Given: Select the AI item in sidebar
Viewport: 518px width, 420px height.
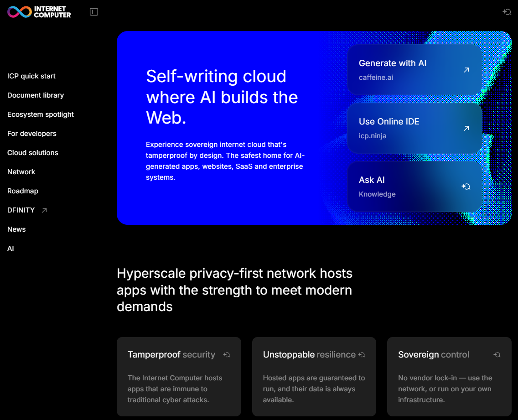Looking at the screenshot, I should [x=10, y=249].
